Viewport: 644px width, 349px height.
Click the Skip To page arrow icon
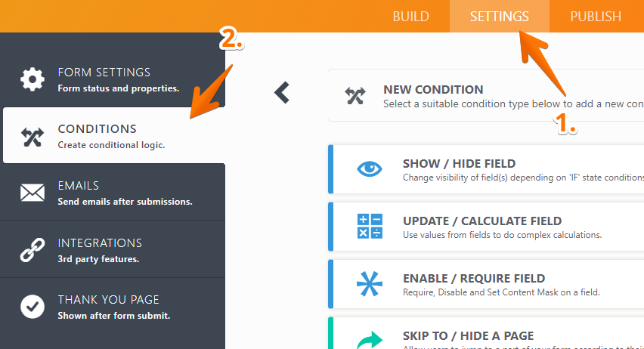(x=370, y=338)
